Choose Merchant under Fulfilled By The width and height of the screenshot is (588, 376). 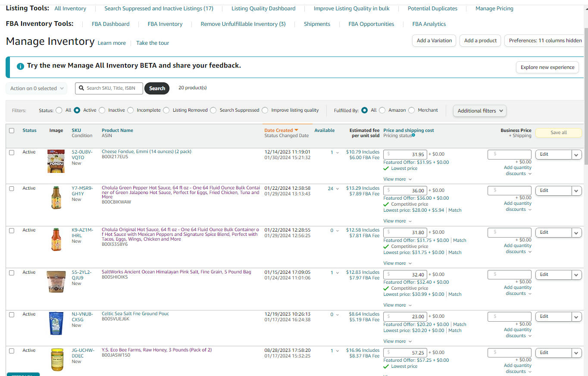tap(411, 110)
